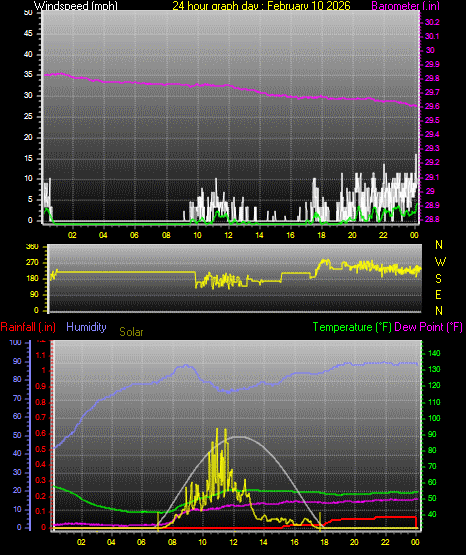Click the 0.5 rainfall scale value

pyautogui.click(x=41, y=449)
